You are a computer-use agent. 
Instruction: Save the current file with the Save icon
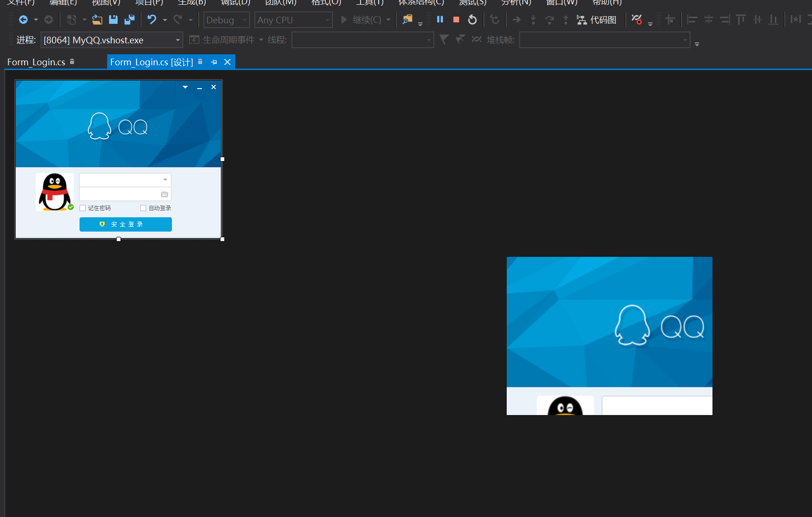[113, 20]
